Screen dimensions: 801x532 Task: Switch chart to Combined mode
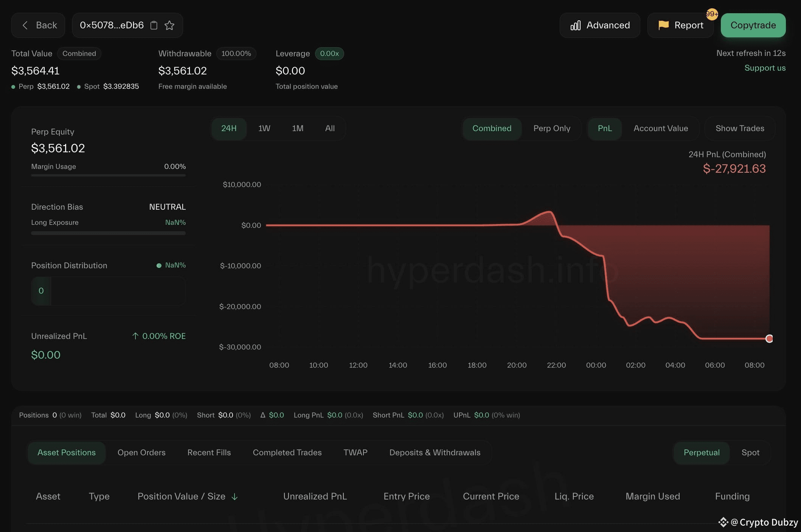pyautogui.click(x=492, y=128)
